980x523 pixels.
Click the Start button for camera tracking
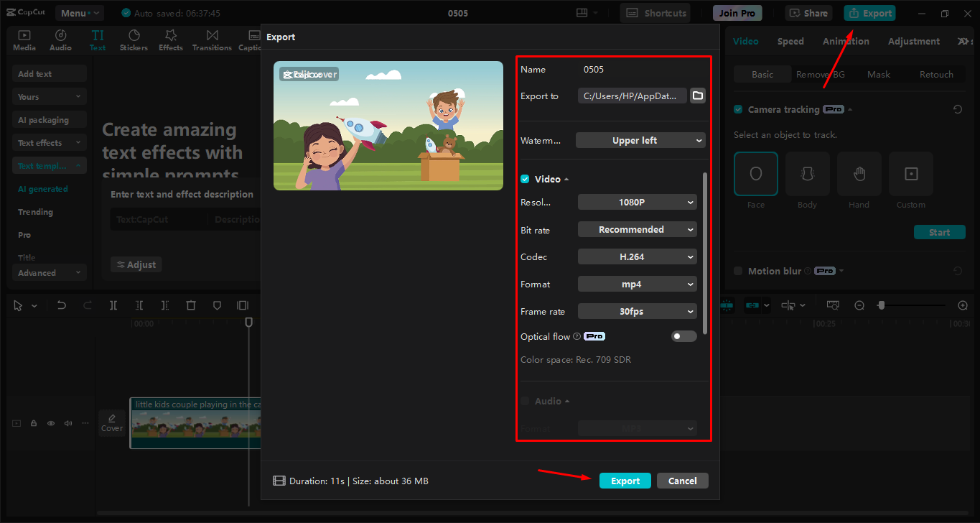pos(940,231)
